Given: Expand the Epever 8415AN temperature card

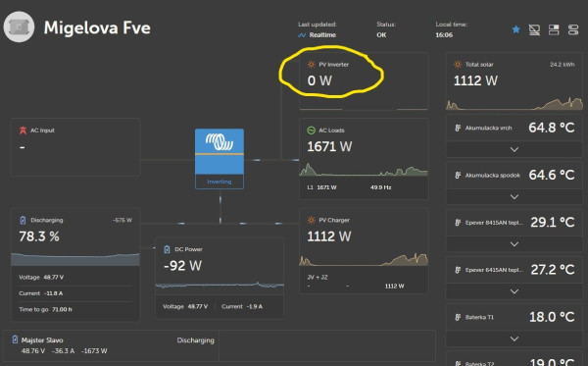Looking at the screenshot, I should click(x=514, y=244).
